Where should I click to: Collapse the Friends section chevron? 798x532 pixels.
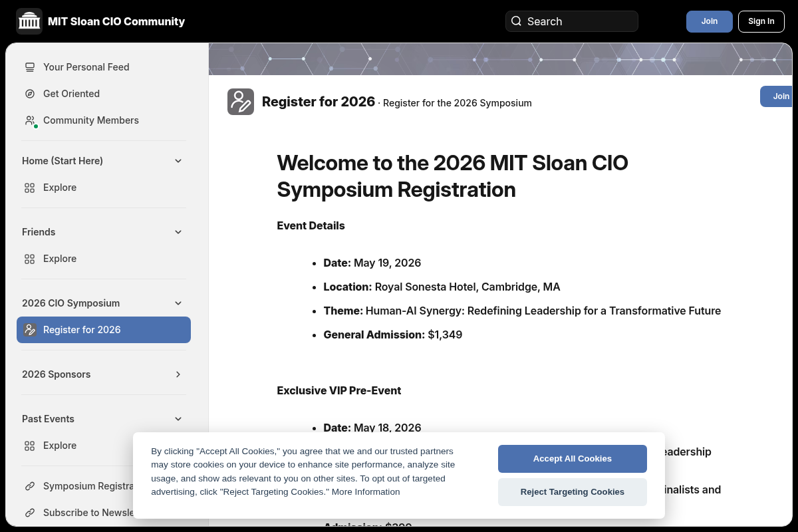tap(178, 232)
